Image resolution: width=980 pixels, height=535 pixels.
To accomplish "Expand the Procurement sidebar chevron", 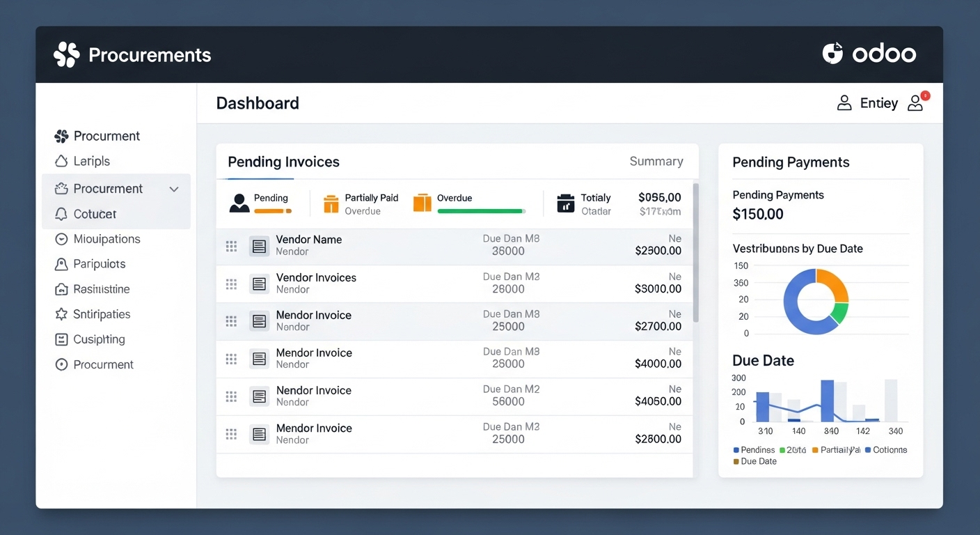I will (174, 189).
